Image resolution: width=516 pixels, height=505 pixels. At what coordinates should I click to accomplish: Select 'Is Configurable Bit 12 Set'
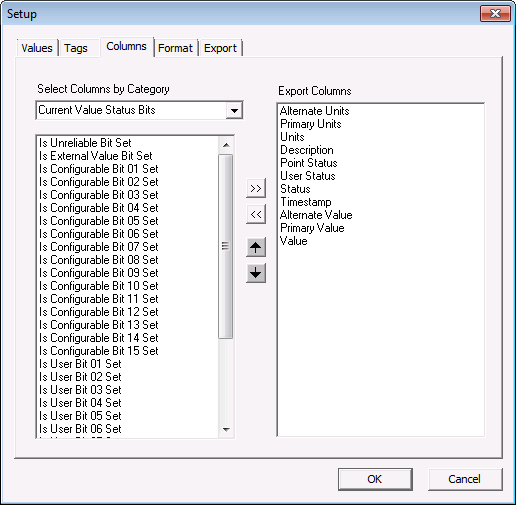pos(98,312)
